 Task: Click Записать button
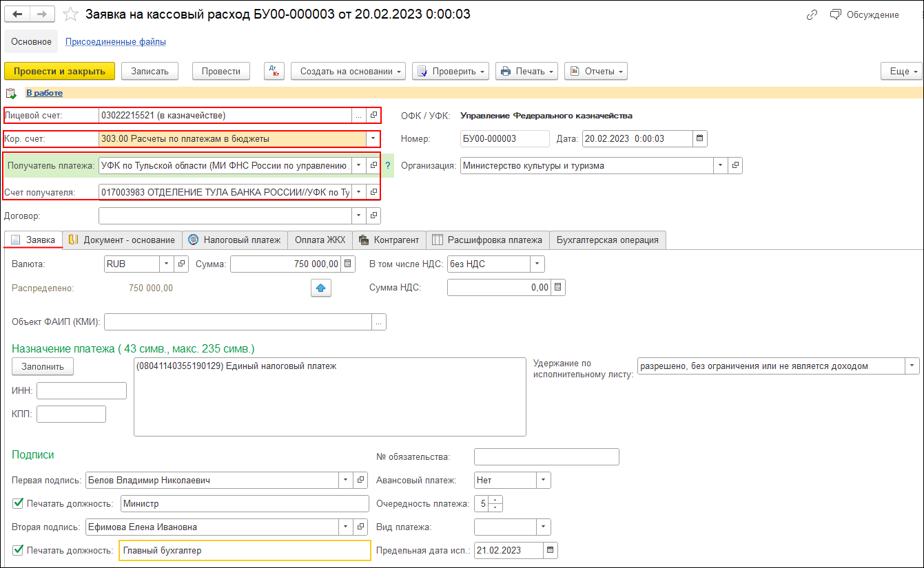[150, 71]
